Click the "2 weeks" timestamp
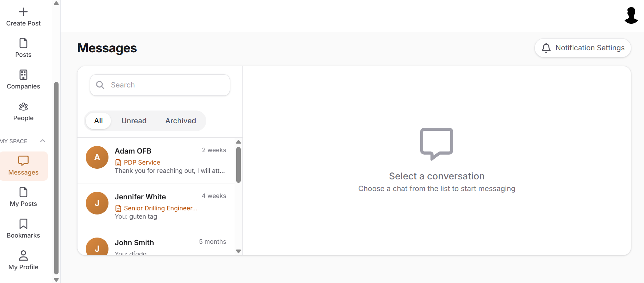The width and height of the screenshot is (644, 283). click(x=214, y=150)
